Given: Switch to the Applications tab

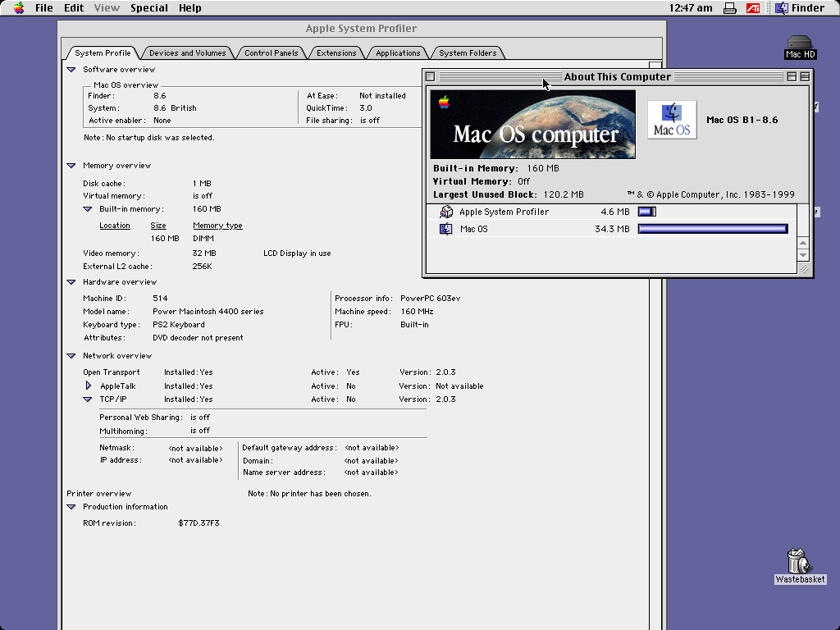Looking at the screenshot, I should 398,53.
